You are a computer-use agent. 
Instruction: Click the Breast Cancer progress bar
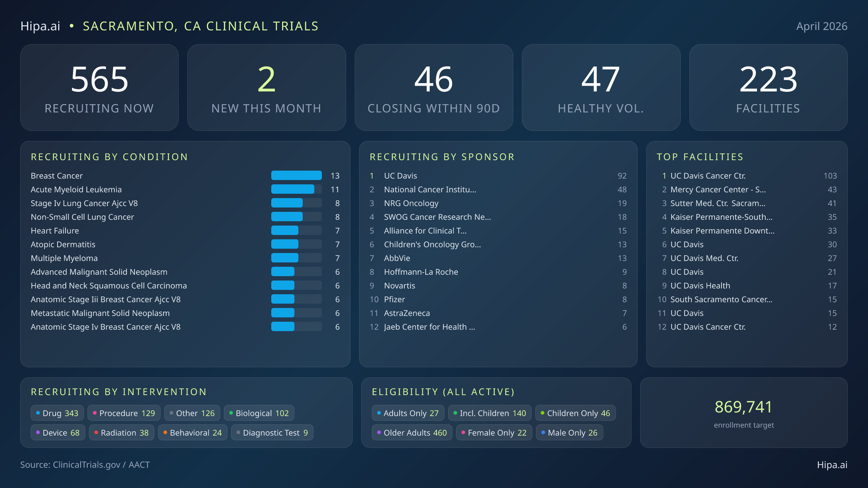(296, 176)
